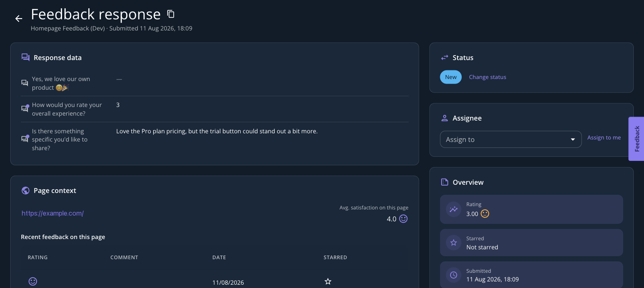Screen dimensions: 644x288
Task: Copy feedback response link icon beside title
Action: point(171,14)
